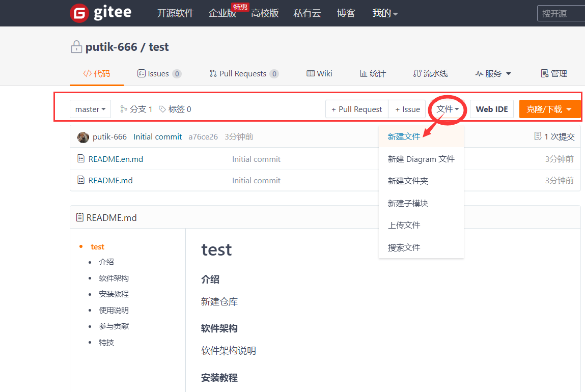Open the Pull Requests tab
This screenshot has width=585, height=392.
pyautogui.click(x=243, y=74)
